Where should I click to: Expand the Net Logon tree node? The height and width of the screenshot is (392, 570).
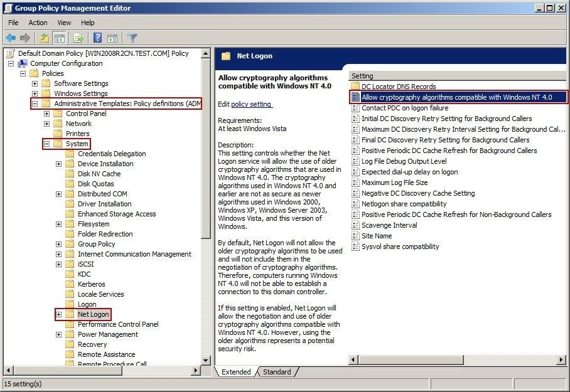pyautogui.click(x=58, y=314)
